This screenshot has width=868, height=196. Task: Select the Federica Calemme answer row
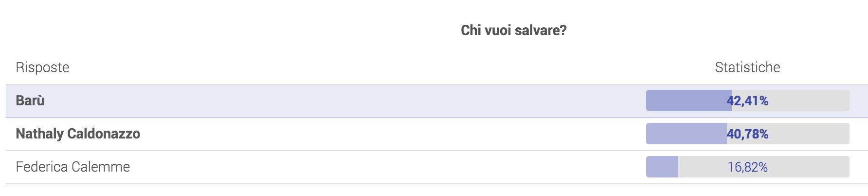436,167
